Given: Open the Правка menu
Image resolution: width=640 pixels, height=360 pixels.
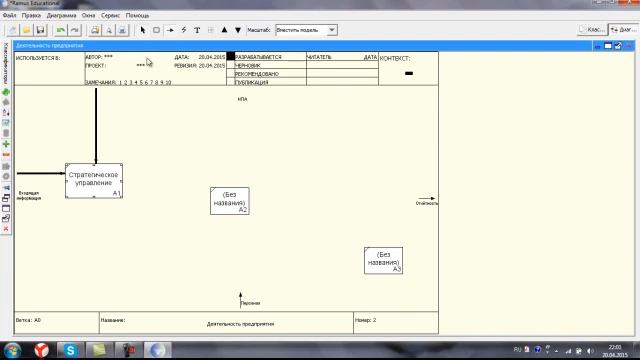Looking at the screenshot, I should point(31,15).
